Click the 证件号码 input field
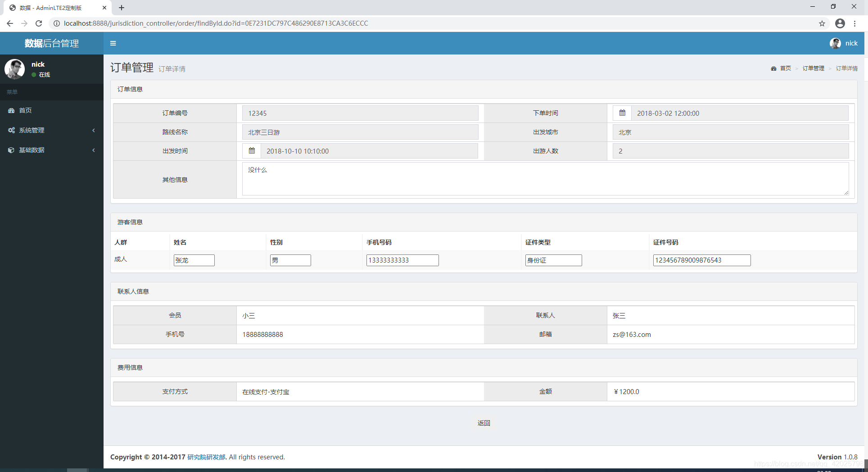This screenshot has height=472, width=868. tap(702, 260)
